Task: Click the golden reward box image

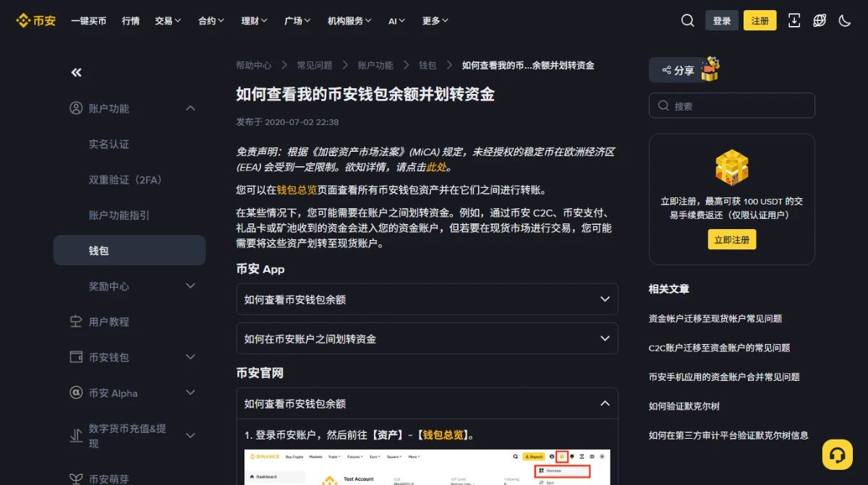Action: (731, 168)
